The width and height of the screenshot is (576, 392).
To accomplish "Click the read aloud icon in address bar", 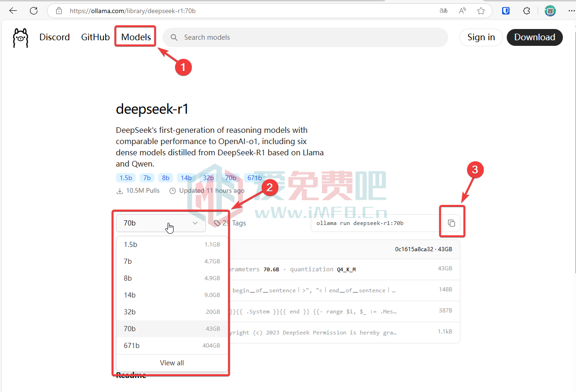I will click(462, 11).
